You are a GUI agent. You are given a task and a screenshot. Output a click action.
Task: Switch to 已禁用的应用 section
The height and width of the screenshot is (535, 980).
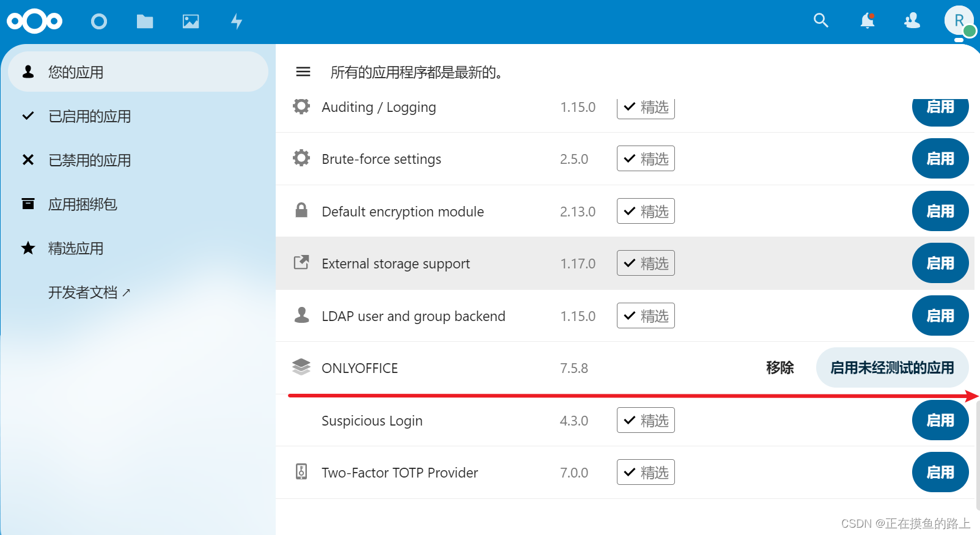[89, 160]
